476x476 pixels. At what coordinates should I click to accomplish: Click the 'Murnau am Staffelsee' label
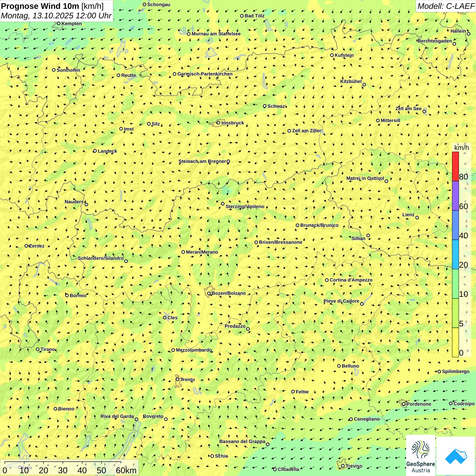[216, 34]
